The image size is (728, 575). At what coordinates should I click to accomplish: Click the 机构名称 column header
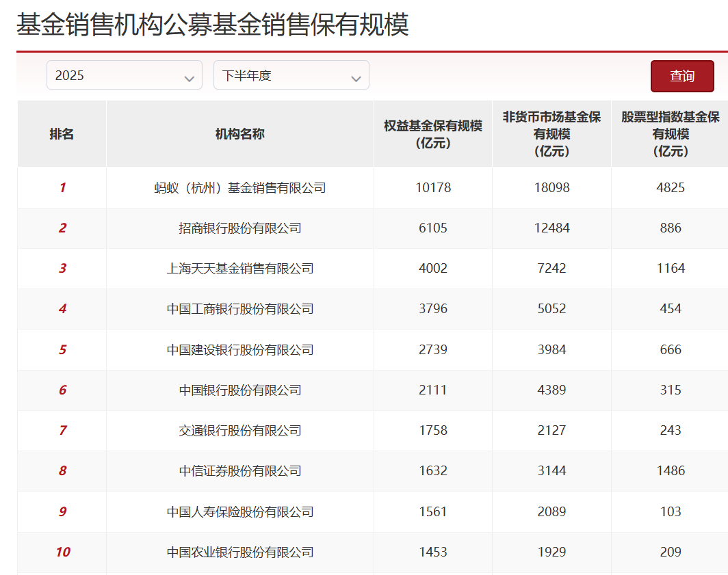pyautogui.click(x=239, y=134)
